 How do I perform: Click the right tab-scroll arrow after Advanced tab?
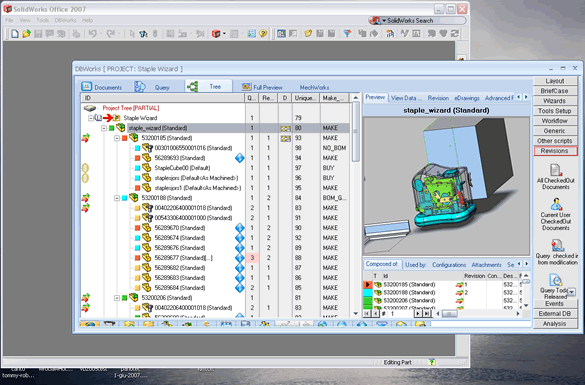pos(526,97)
